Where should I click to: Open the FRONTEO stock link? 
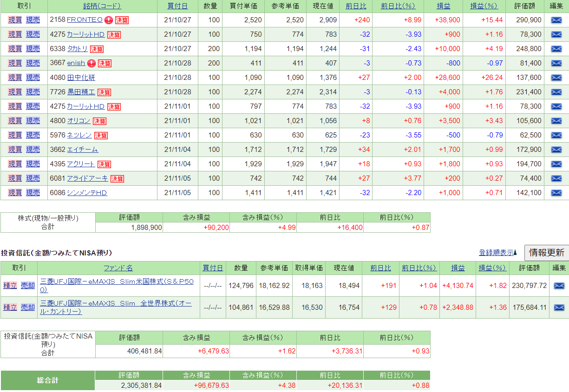[x=85, y=20]
